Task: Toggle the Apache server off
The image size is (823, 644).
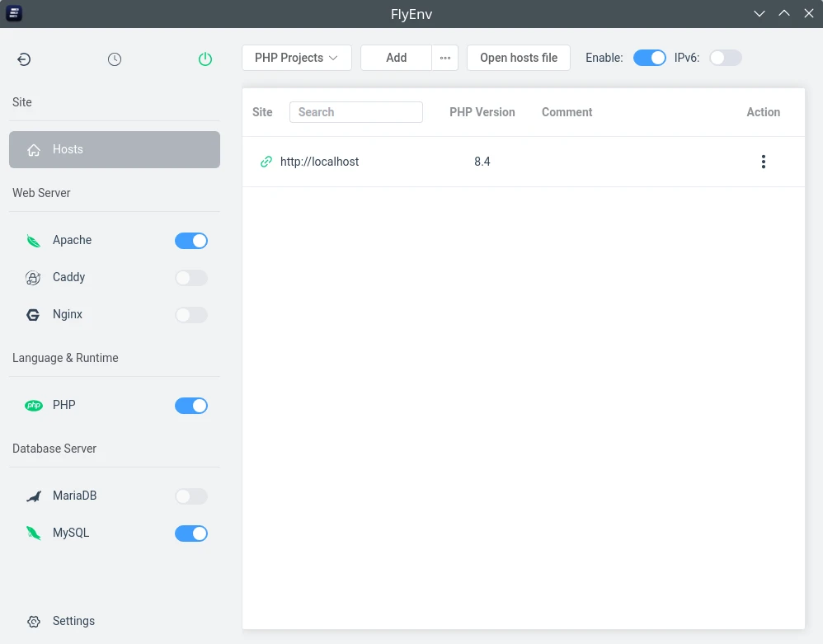Action: click(191, 240)
